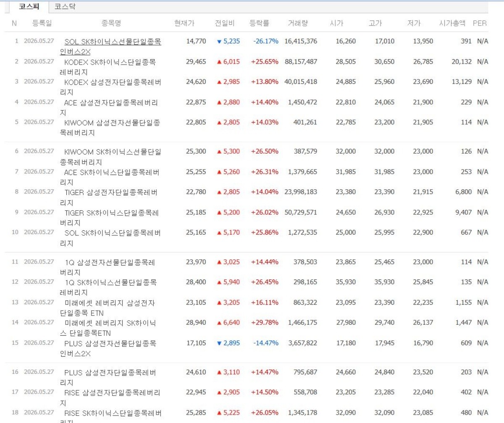Open KIWOOM SK하이닉스선물단일종목레버리지 link
The image size is (504, 423).
tap(110, 156)
